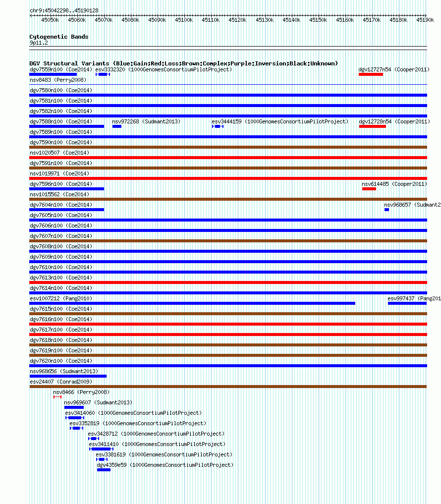Click the dgv7619n100 (Coe2014) label
This screenshot has height=504, width=441.
pyautogui.click(x=61, y=350)
